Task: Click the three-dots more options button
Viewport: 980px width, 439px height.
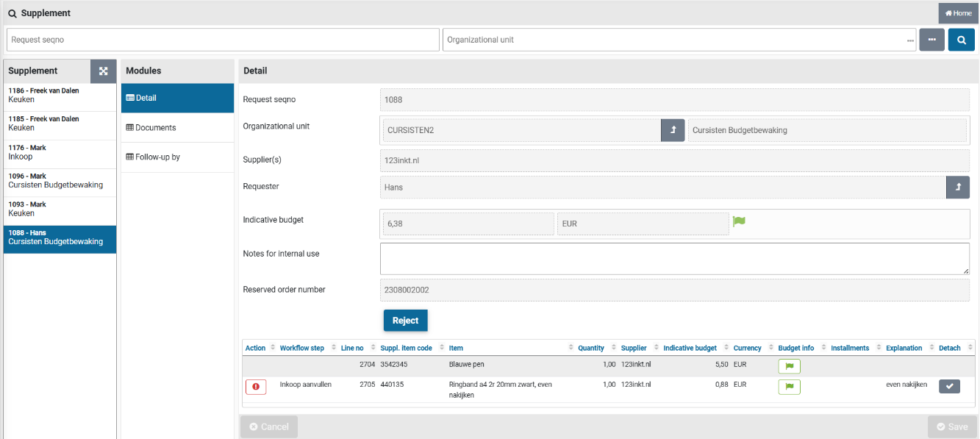Action: tap(931, 40)
